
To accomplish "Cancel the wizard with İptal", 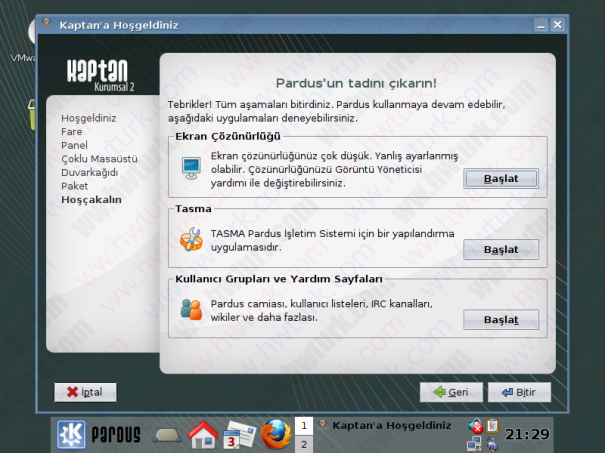I will click(85, 392).
